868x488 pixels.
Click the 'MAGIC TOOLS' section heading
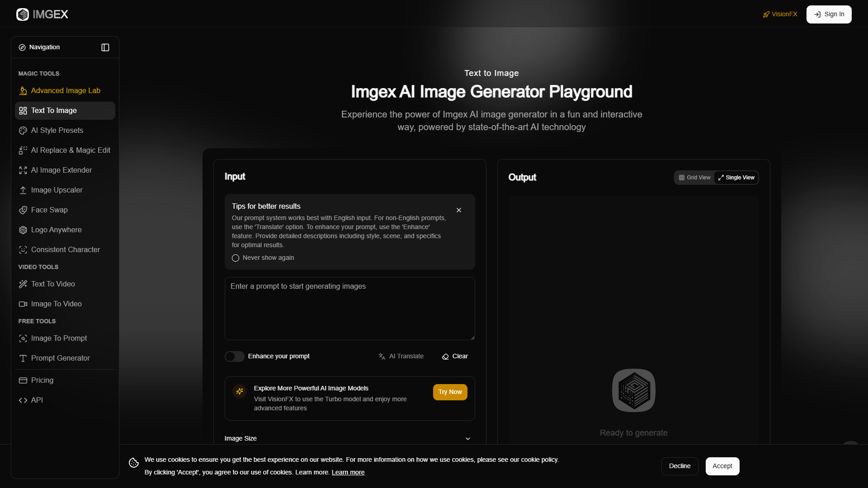pyautogui.click(x=39, y=74)
